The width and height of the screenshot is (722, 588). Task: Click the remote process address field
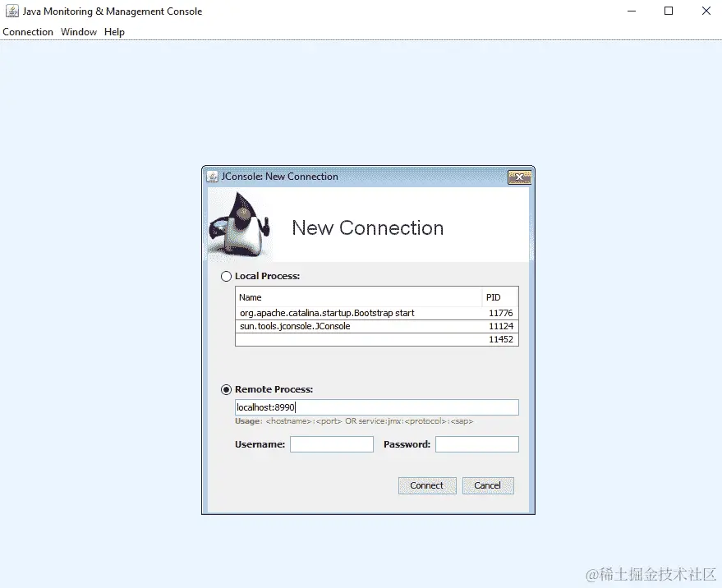pyautogui.click(x=377, y=407)
